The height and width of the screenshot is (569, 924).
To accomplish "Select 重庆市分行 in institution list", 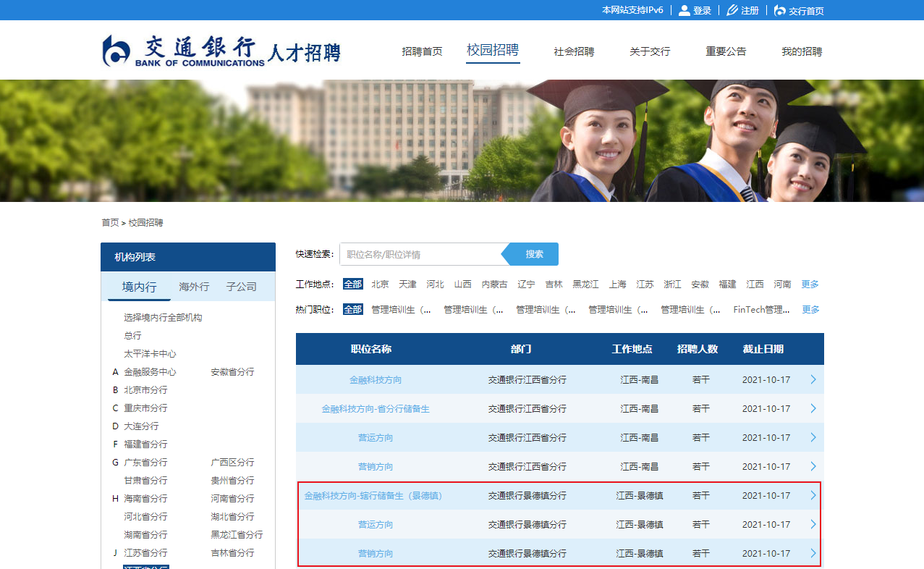I will click(145, 408).
